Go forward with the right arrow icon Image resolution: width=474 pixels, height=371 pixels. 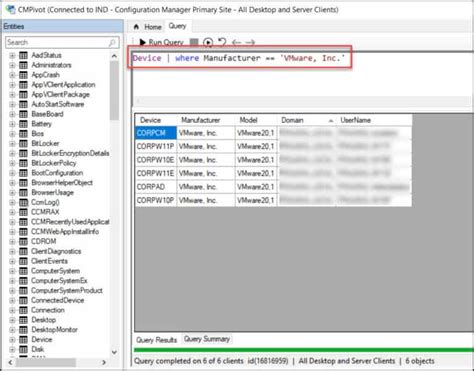[x=250, y=42]
